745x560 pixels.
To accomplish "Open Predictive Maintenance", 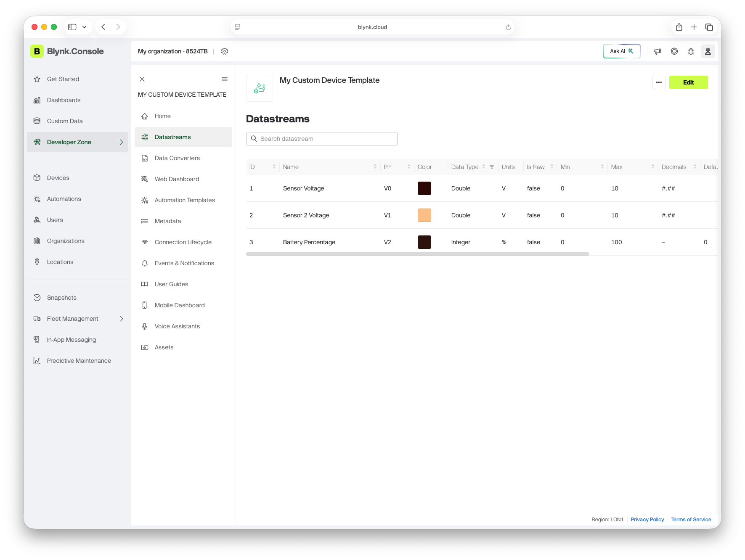I will point(77,361).
